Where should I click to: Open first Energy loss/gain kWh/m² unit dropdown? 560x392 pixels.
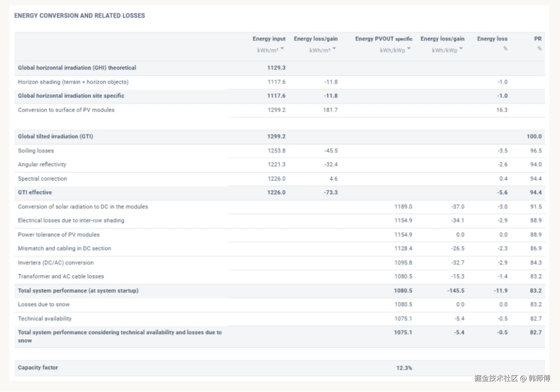click(323, 50)
